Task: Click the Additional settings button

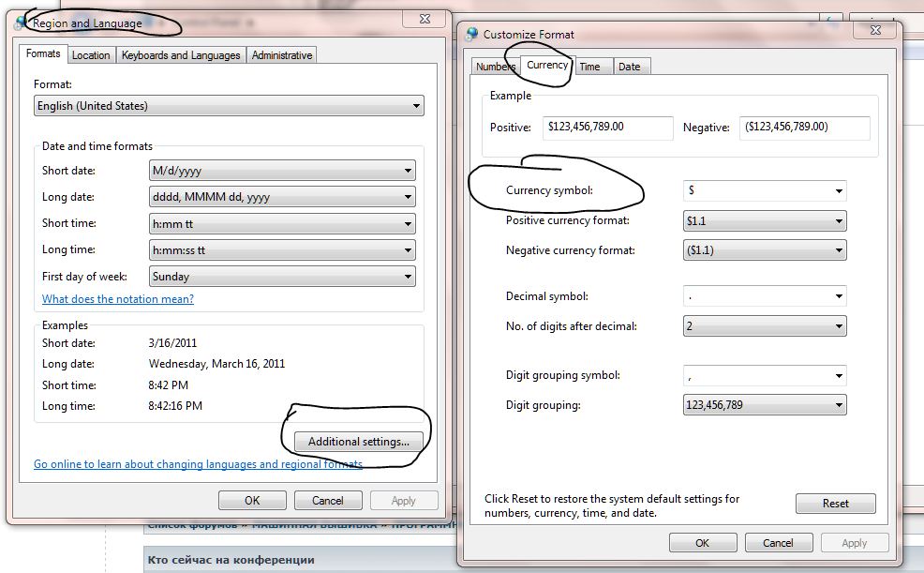Action: pos(358,442)
